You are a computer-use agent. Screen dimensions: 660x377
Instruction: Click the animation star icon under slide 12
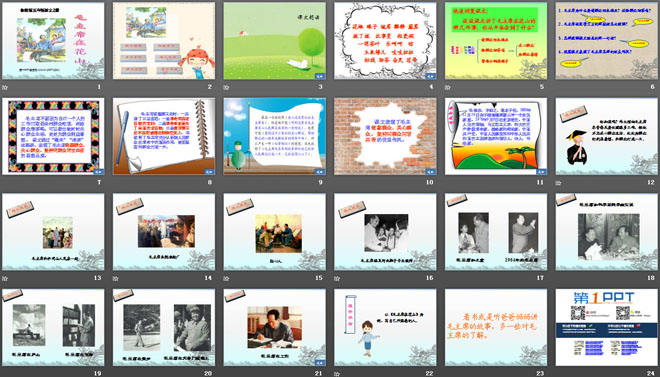pyautogui.click(x=558, y=183)
